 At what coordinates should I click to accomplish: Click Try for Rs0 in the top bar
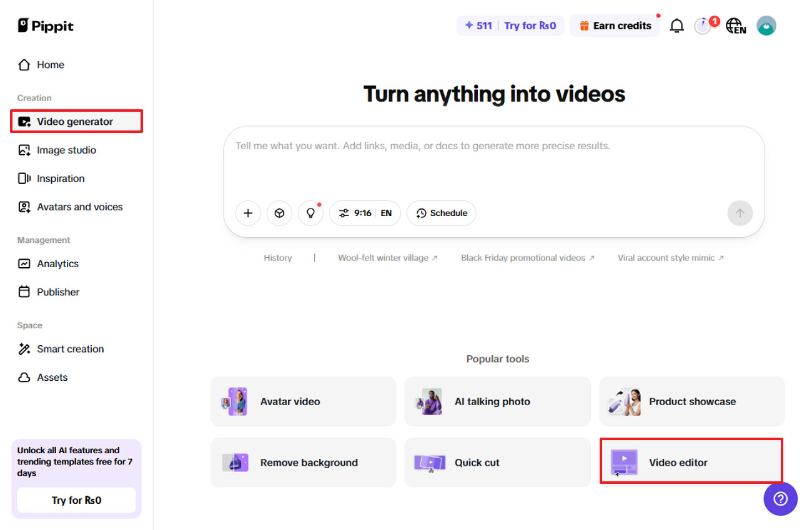[x=530, y=26]
